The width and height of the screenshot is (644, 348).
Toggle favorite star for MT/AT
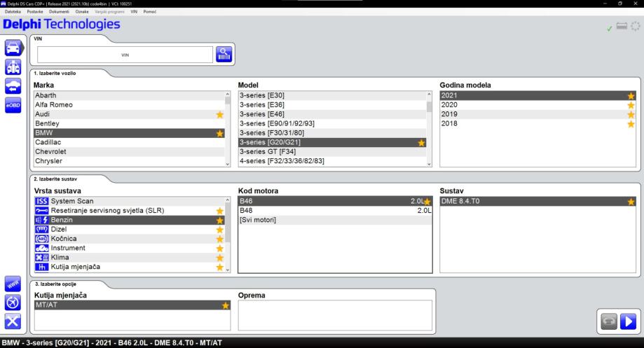click(x=226, y=306)
